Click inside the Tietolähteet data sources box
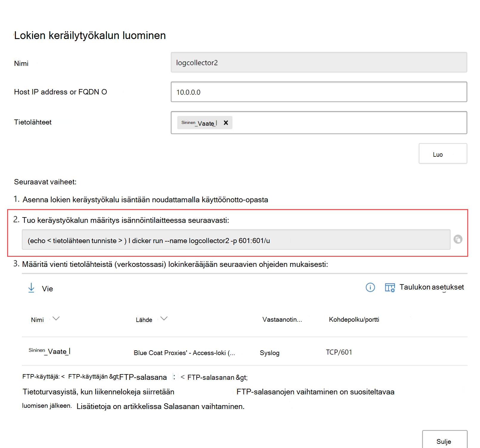 coord(319,123)
